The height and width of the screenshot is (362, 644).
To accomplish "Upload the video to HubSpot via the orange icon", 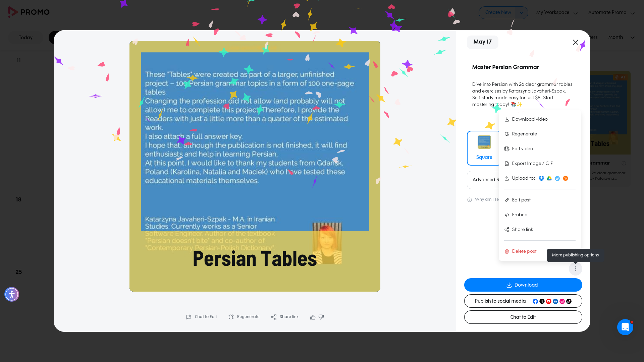I will click(x=566, y=178).
